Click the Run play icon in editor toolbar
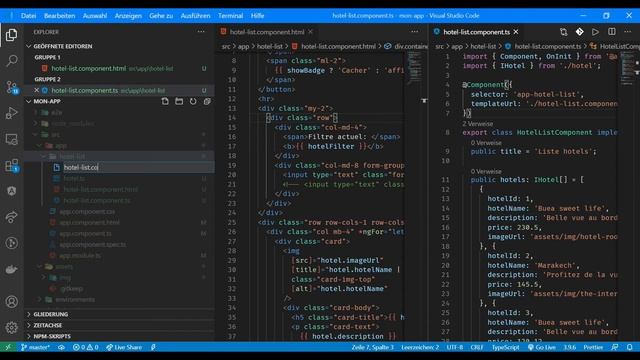The image size is (640, 360). click(596, 32)
